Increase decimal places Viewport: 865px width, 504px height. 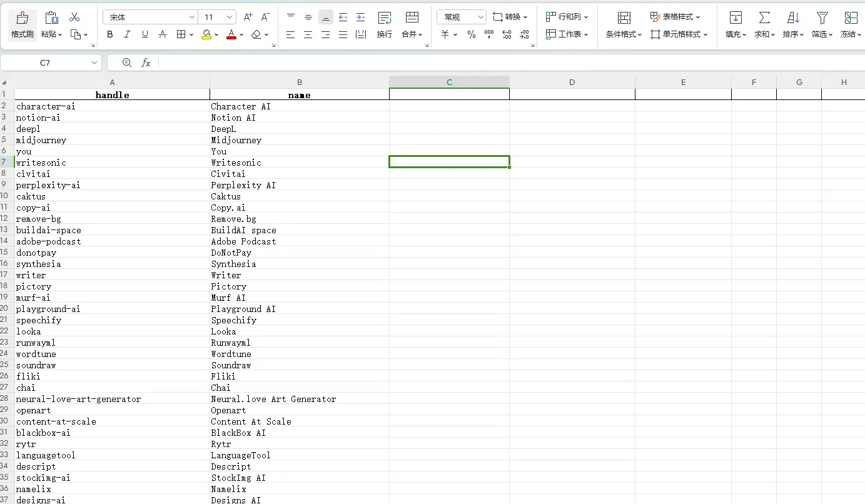pyautogui.click(x=507, y=34)
